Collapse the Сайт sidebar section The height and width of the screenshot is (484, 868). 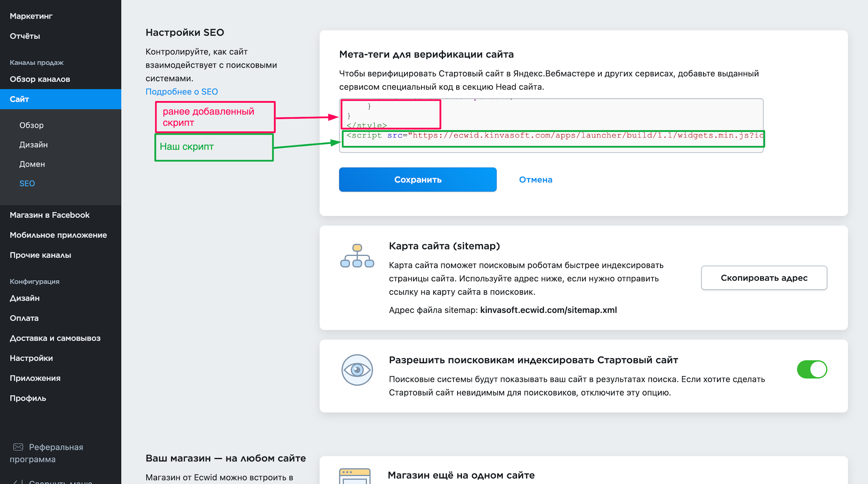[x=19, y=99]
